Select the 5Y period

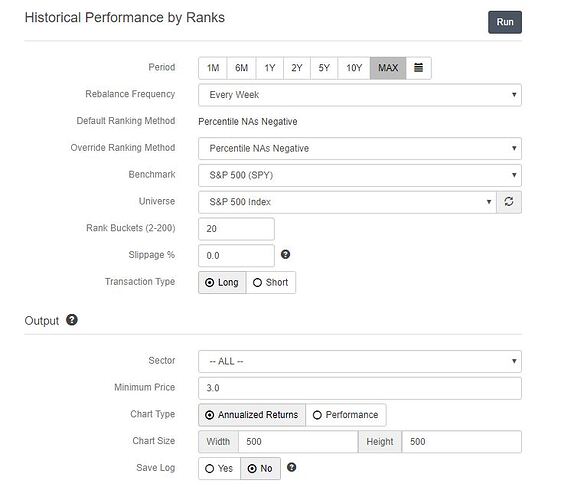324,68
